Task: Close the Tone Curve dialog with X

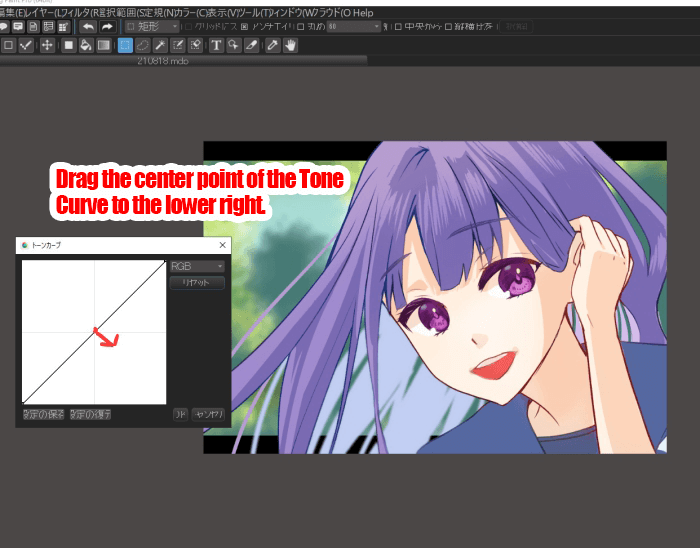Action: point(223,245)
